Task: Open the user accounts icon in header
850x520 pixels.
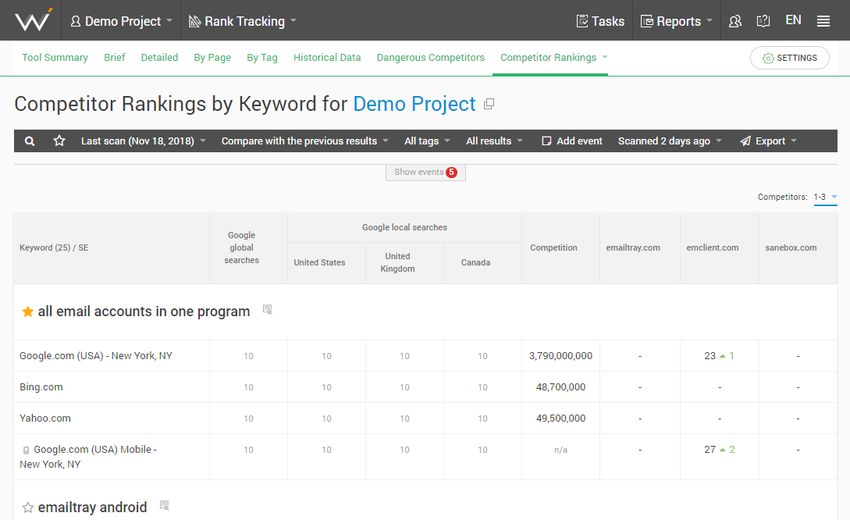Action: click(x=735, y=21)
